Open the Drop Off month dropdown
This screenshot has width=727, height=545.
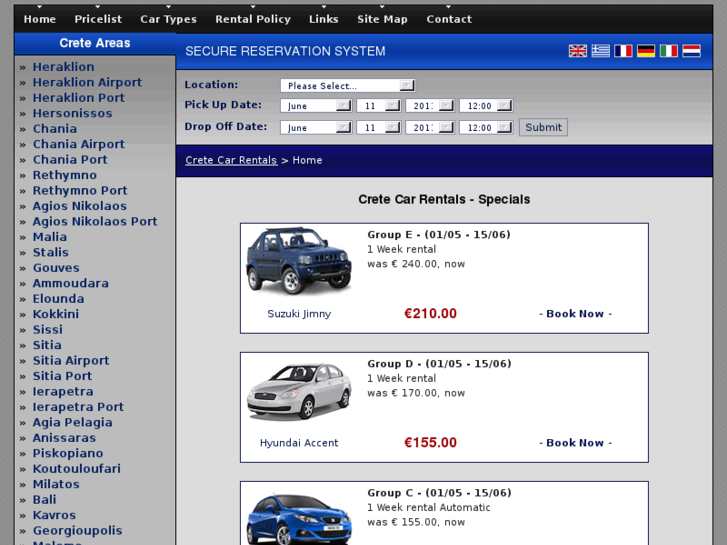[316, 128]
